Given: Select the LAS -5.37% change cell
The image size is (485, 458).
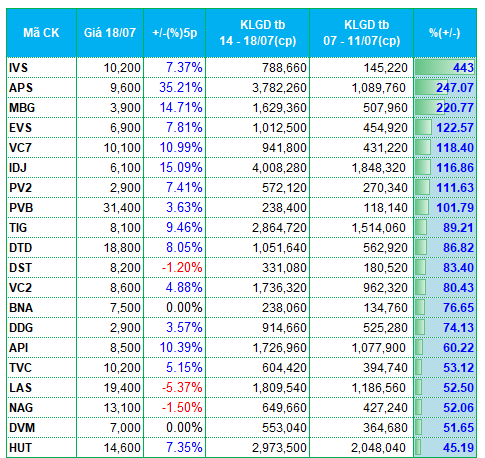Looking at the screenshot, I should (x=175, y=388).
